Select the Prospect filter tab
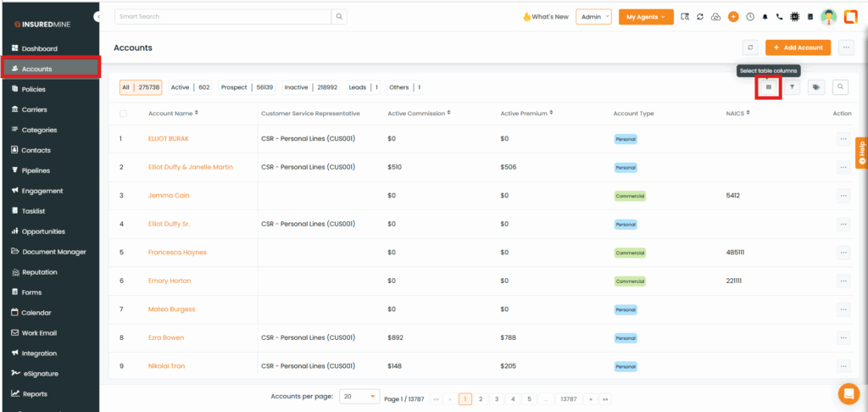The image size is (868, 412). click(x=247, y=87)
